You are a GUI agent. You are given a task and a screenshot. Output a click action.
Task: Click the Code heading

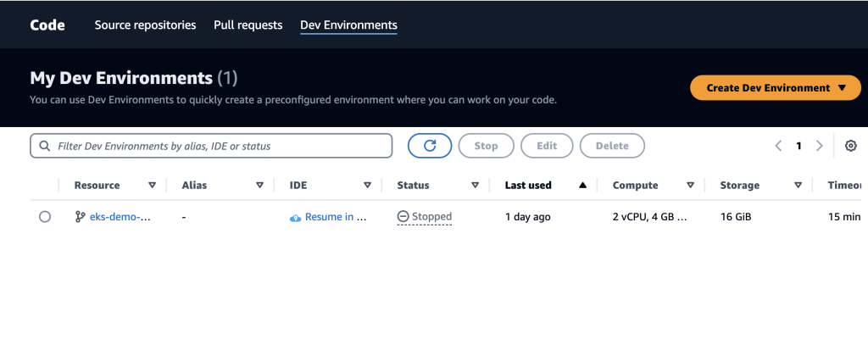[x=47, y=25]
